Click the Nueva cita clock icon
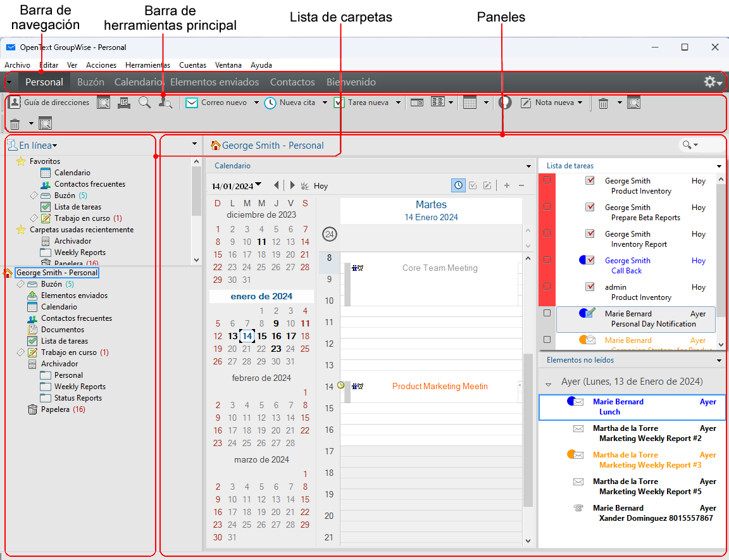The height and width of the screenshot is (560, 729). [x=270, y=103]
